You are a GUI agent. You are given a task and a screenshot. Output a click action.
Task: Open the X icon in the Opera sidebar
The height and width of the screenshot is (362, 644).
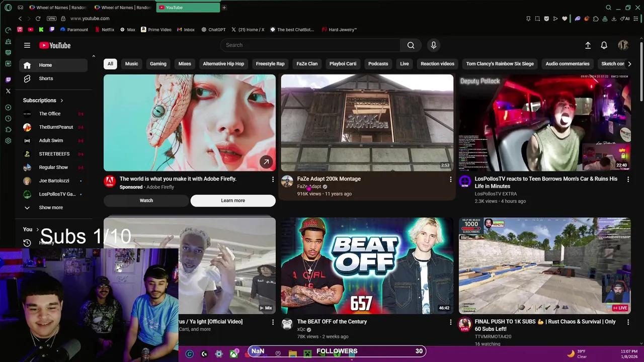[x=8, y=91]
